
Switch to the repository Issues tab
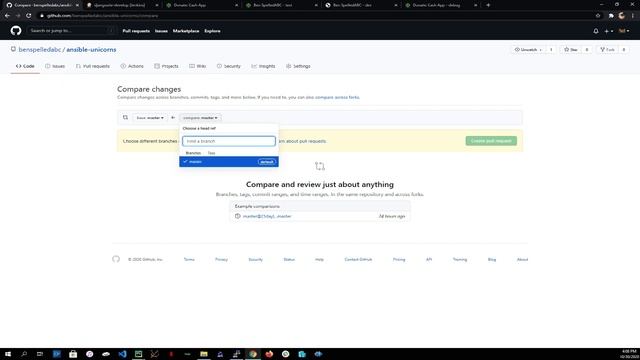tap(55, 66)
